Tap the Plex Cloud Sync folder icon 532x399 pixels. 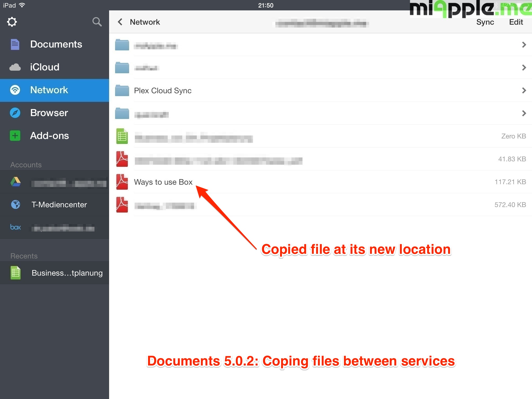[x=122, y=90]
